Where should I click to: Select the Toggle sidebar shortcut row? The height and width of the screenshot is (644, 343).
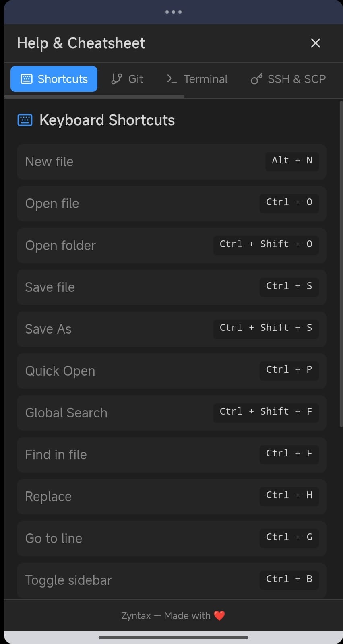(x=171, y=580)
